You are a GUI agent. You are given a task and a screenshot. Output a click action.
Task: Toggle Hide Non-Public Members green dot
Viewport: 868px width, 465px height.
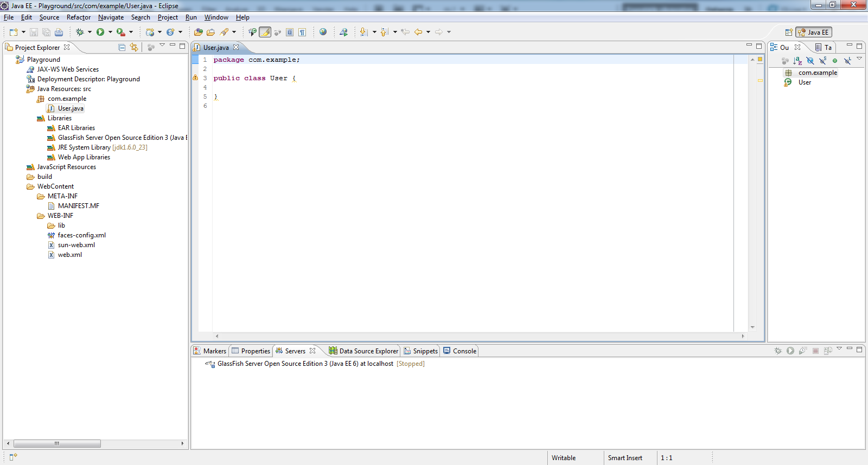(835, 61)
